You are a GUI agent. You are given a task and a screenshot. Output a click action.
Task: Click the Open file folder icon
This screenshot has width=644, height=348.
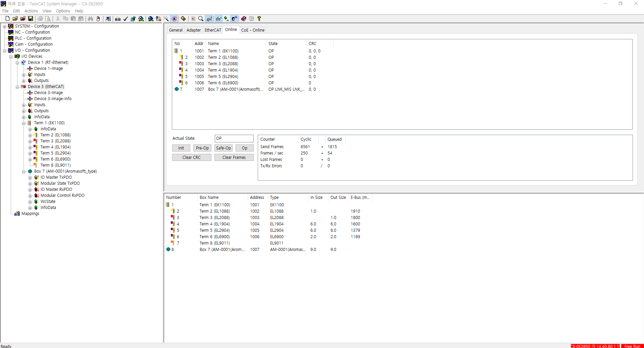pos(15,19)
